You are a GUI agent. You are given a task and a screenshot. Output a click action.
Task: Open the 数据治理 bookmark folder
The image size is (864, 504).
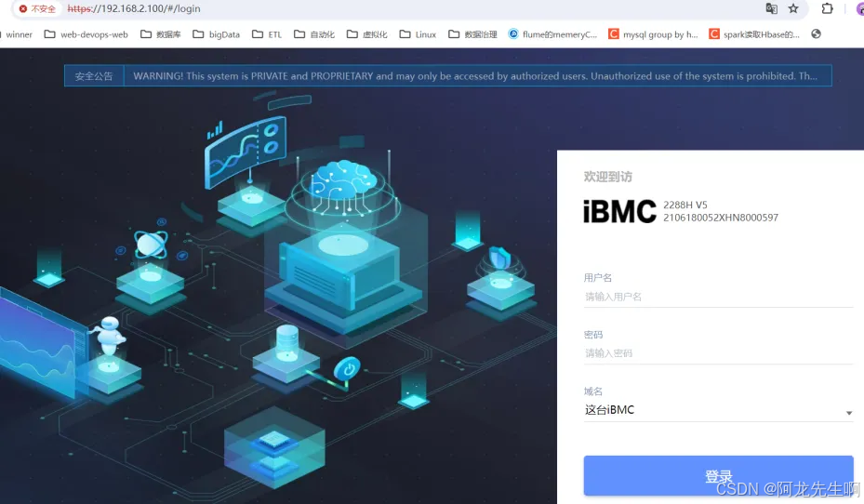coord(472,34)
